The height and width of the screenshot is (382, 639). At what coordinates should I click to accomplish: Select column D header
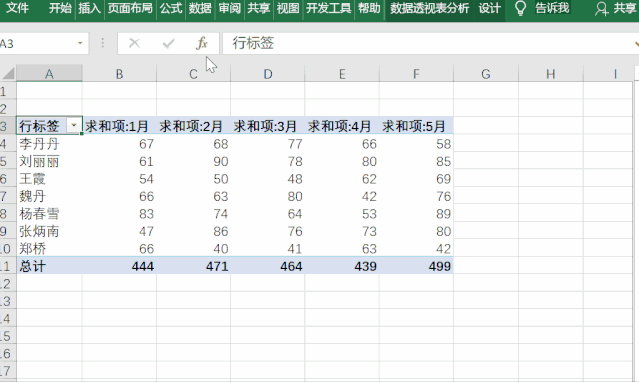(268, 74)
